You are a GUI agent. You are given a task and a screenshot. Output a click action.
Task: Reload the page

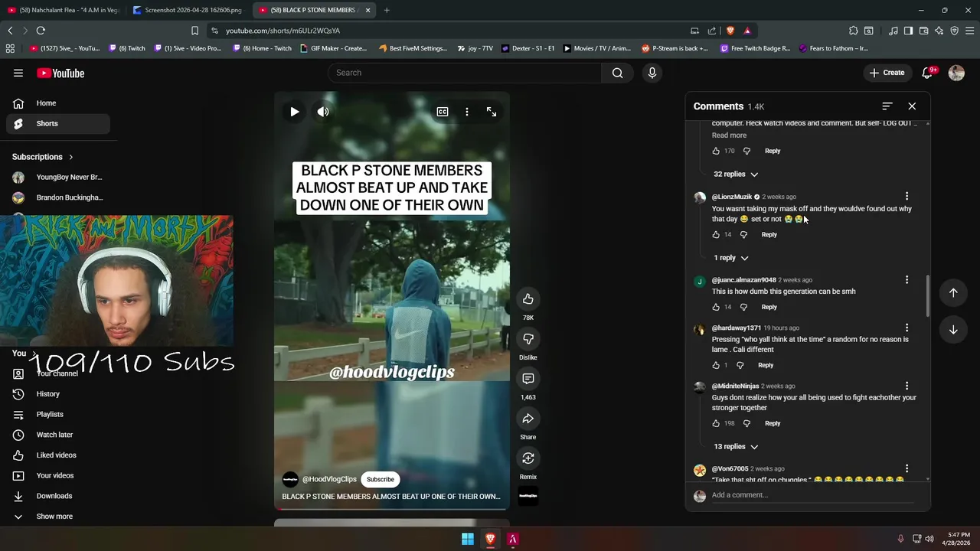41,31
